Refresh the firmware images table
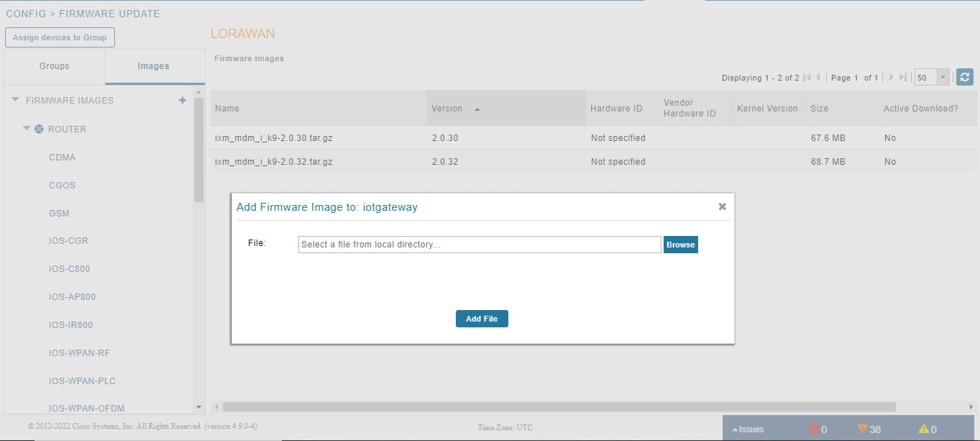This screenshot has width=980, height=441. pos(965,77)
